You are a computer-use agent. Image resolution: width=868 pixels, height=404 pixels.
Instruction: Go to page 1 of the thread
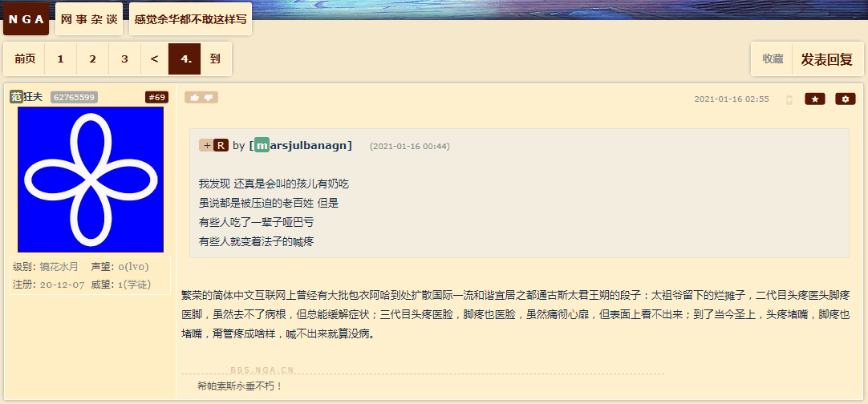coord(60,59)
